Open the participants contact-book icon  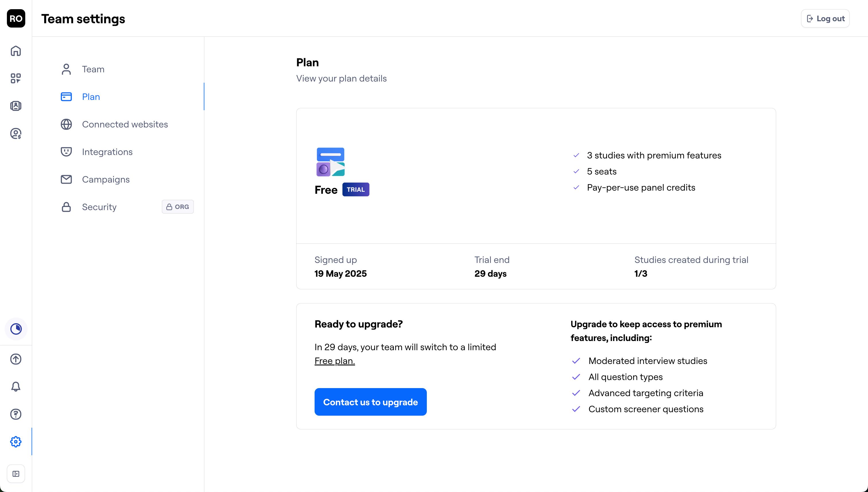16,106
